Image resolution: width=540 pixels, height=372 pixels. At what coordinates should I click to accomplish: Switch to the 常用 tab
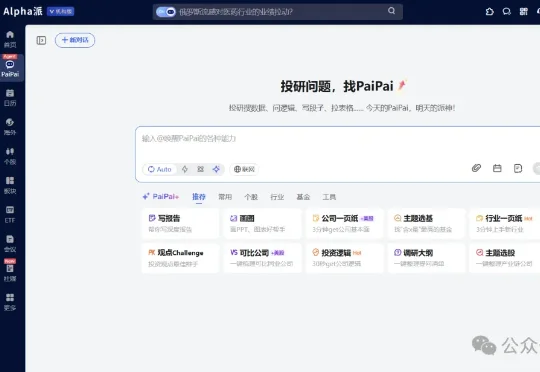[225, 197]
